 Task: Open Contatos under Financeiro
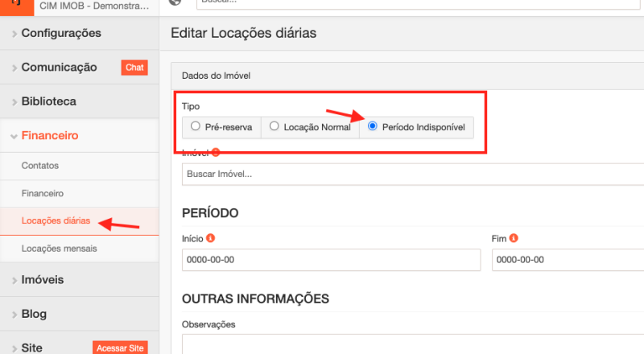tap(40, 166)
